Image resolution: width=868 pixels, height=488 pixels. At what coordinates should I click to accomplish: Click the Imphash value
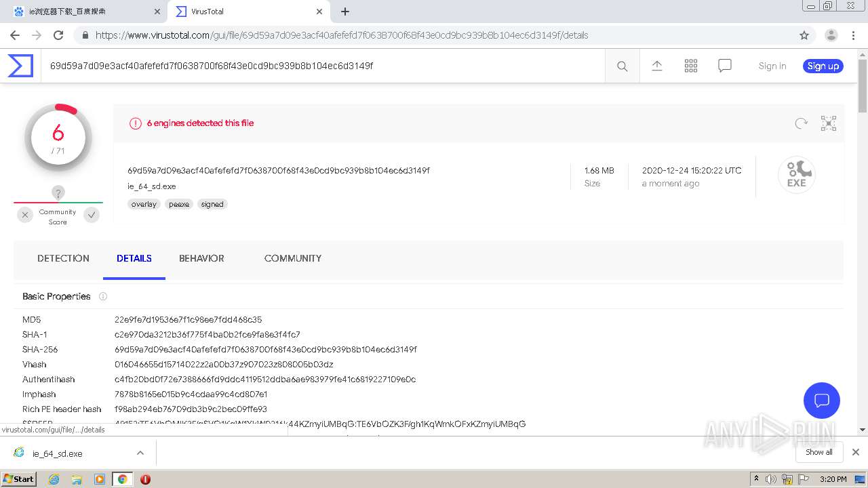191,394
